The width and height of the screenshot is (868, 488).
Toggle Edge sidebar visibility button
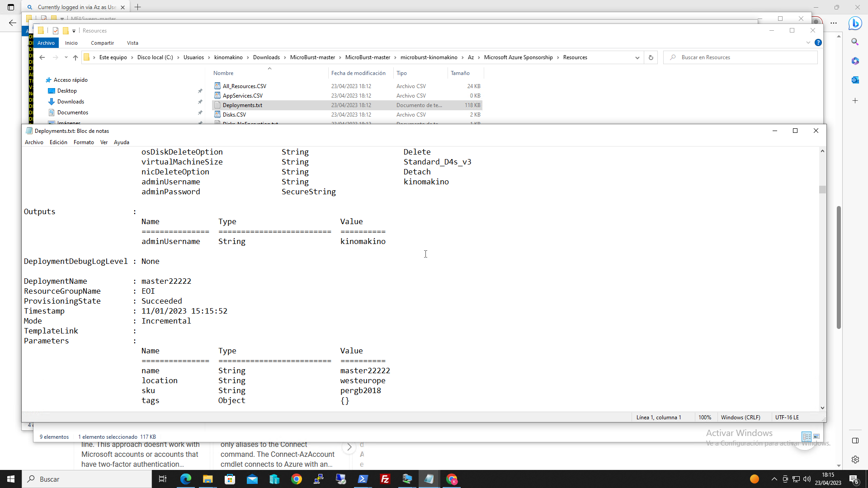click(855, 441)
